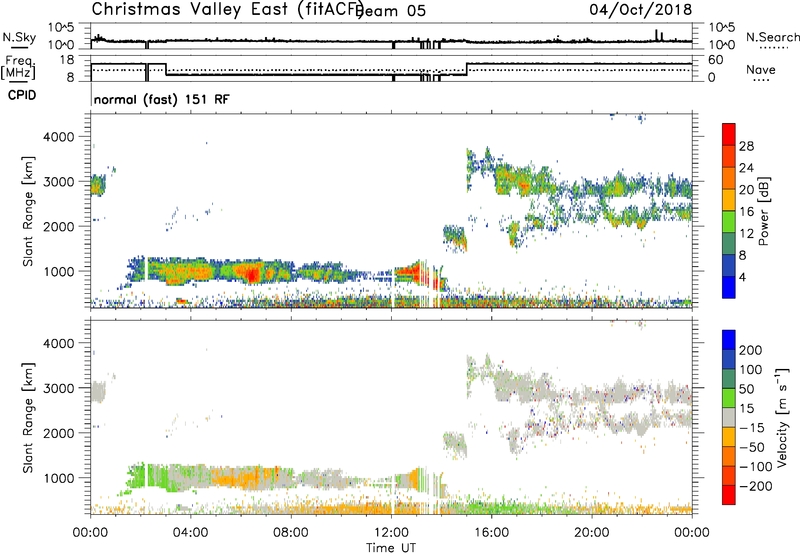
Task: Click the '20' label on Power scale
Action: [746, 190]
